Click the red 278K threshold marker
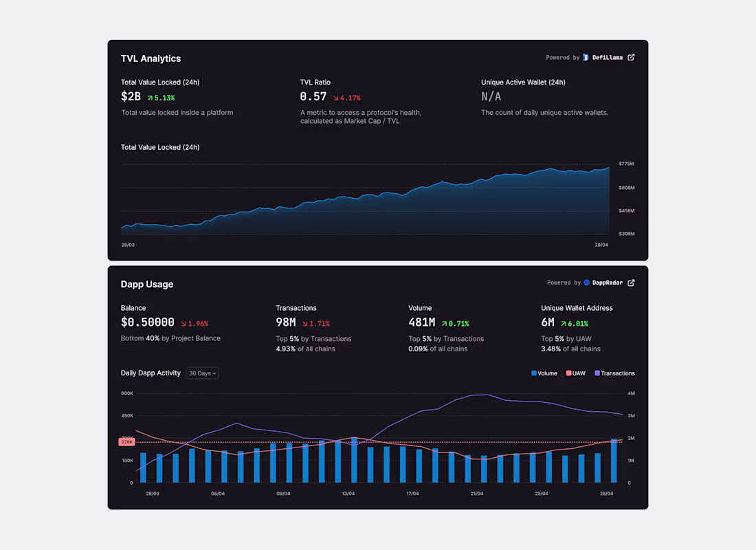This screenshot has height=550, width=756. [126, 441]
